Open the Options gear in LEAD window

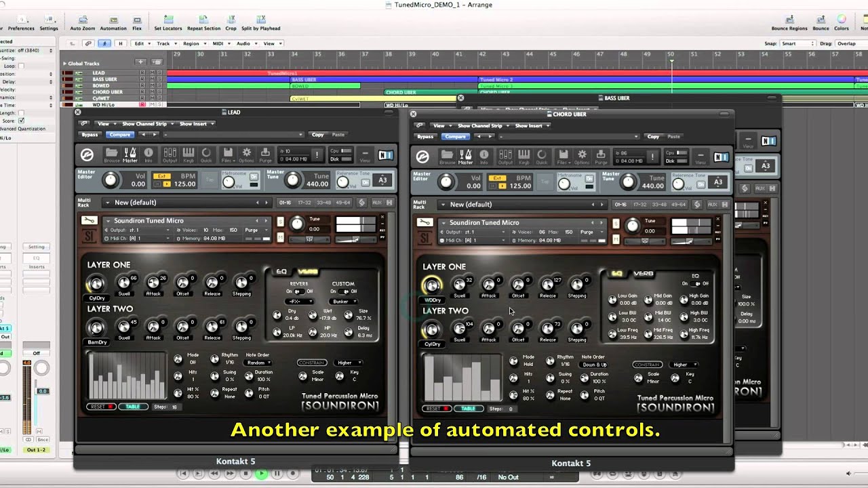pyautogui.click(x=246, y=155)
